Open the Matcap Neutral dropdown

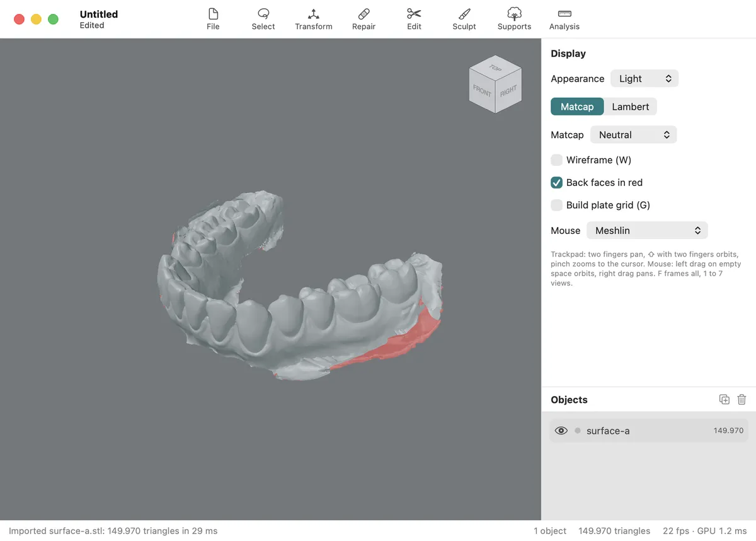tap(634, 135)
